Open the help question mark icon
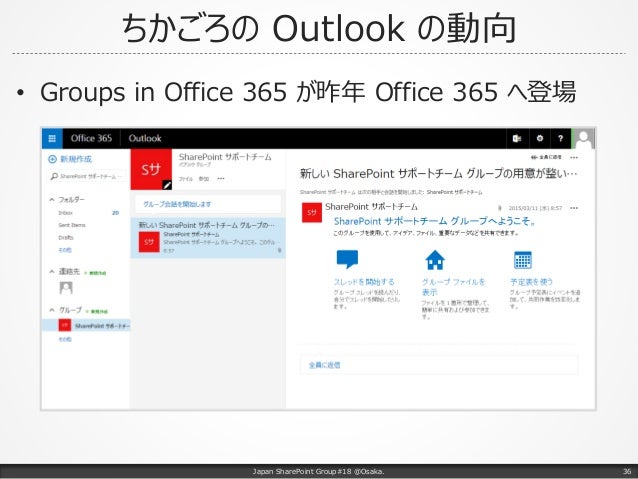 (560, 138)
